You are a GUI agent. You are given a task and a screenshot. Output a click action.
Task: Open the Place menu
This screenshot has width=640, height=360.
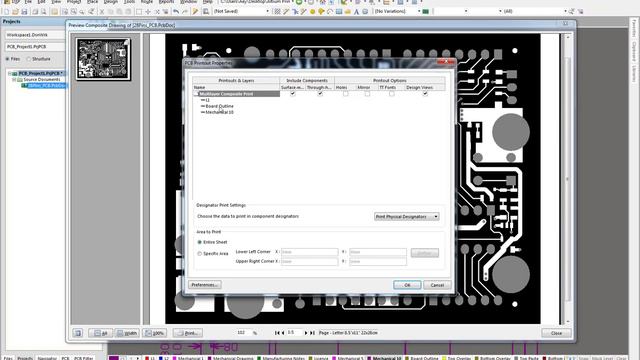tap(93, 2)
